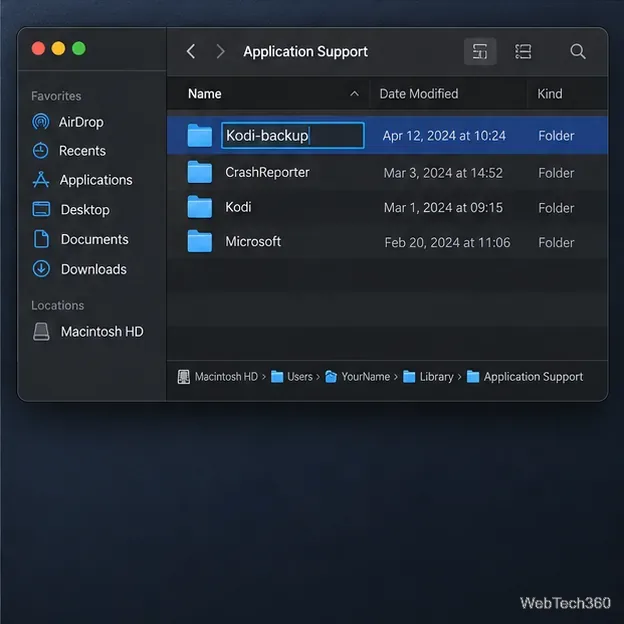Click the Microsoft folder name
624x624 pixels.
click(253, 242)
